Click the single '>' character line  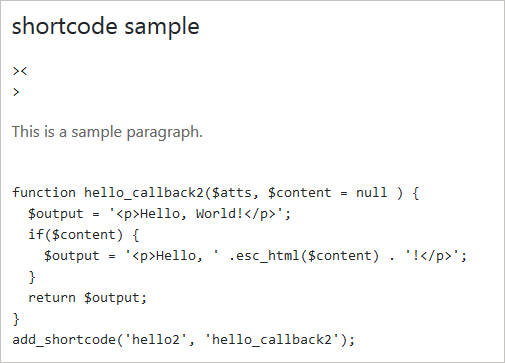[16, 92]
